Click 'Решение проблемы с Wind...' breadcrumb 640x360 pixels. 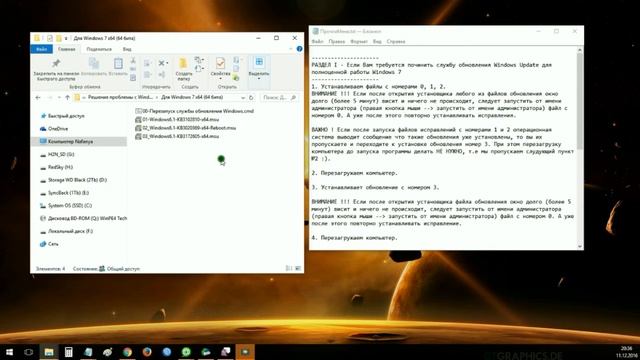pos(120,98)
